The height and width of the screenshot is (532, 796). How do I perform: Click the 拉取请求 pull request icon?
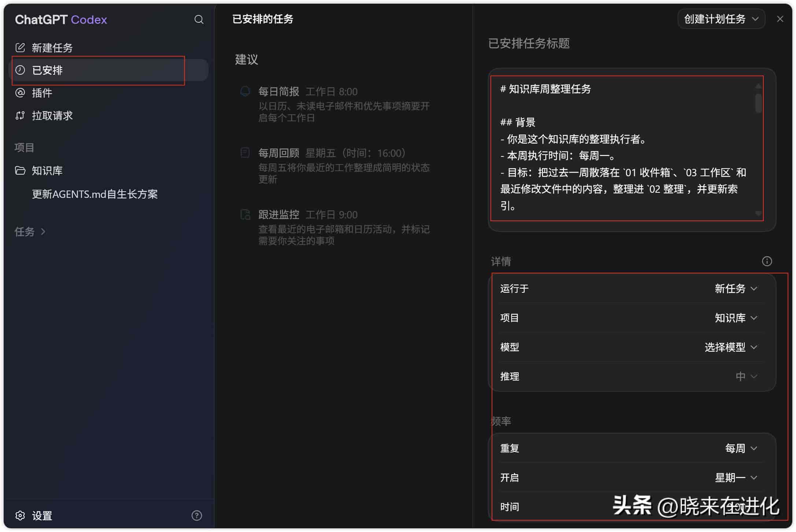[20, 115]
